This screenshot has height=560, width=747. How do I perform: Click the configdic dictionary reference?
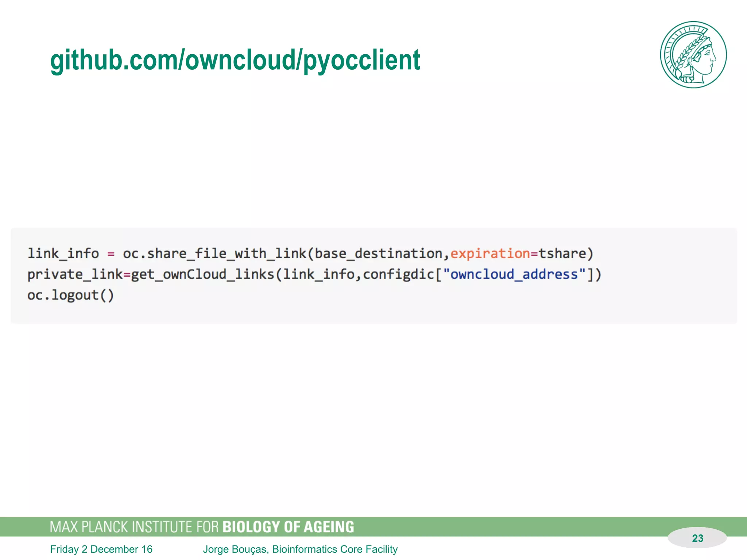[x=398, y=274]
